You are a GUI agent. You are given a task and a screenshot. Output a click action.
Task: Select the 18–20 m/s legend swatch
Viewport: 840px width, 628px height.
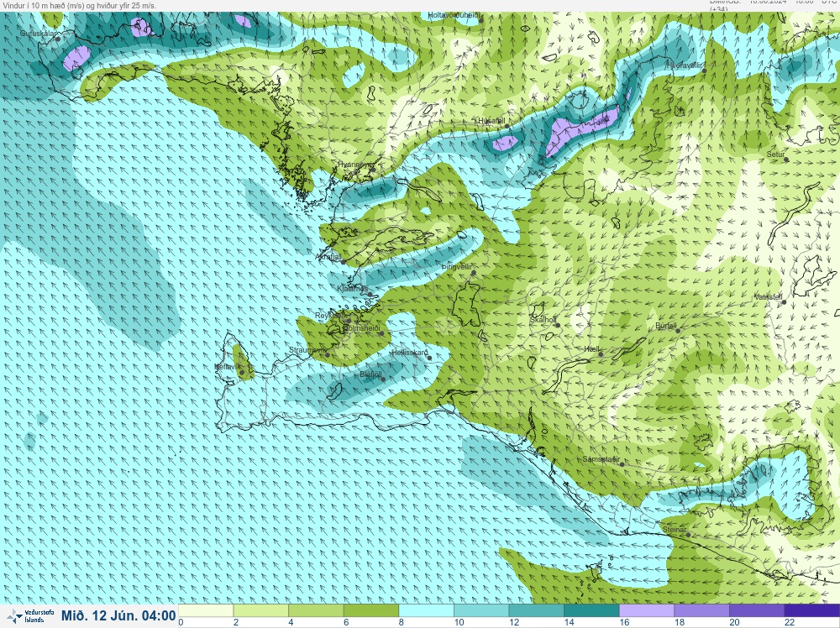pyautogui.click(x=702, y=611)
